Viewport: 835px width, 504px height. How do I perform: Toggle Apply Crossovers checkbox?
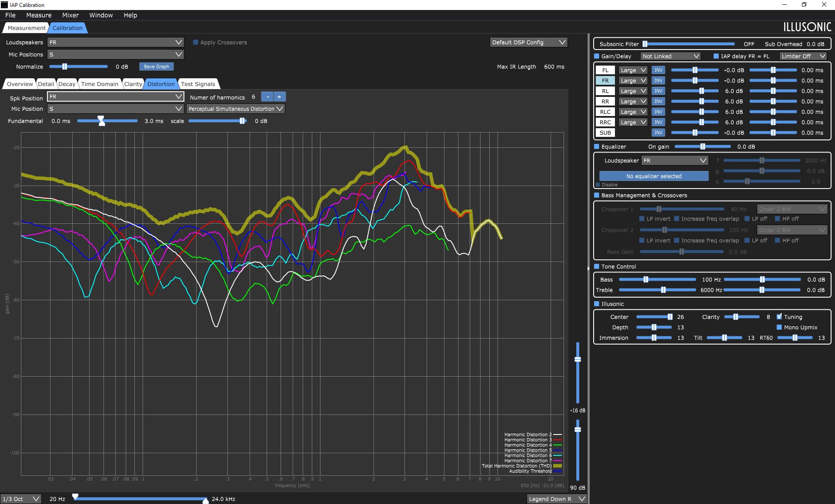tap(196, 42)
